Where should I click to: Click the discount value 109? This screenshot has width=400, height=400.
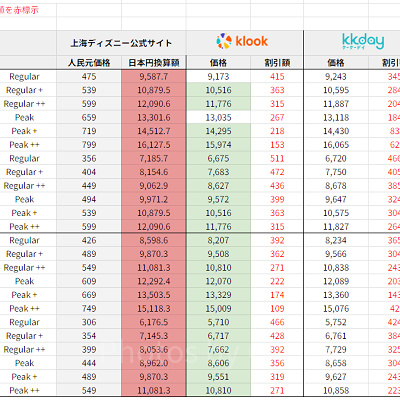click(x=277, y=309)
